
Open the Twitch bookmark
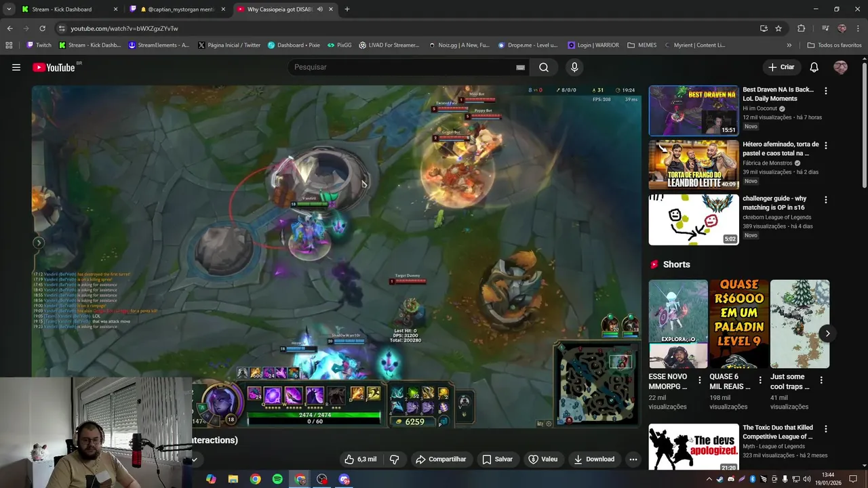pyautogui.click(x=39, y=45)
